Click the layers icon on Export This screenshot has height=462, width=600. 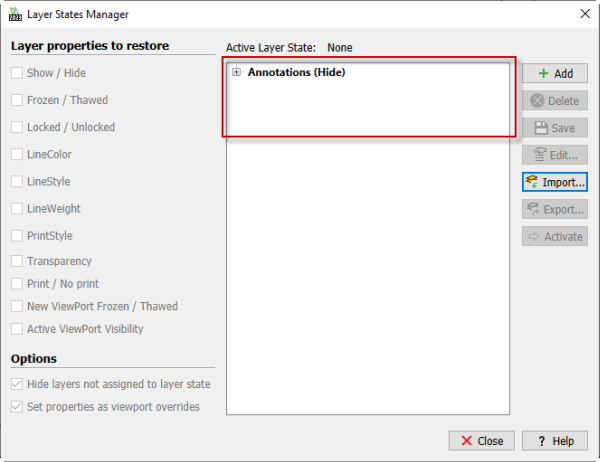pos(533,209)
